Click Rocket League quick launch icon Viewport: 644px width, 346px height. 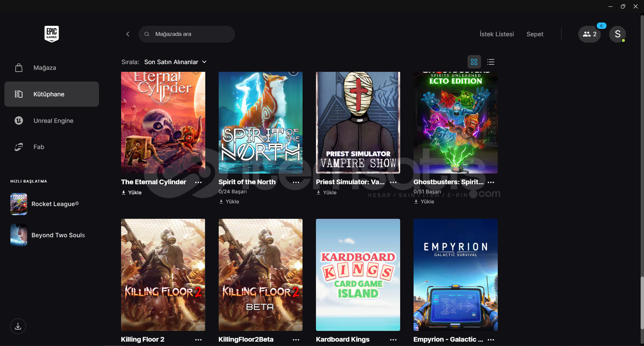tap(19, 204)
